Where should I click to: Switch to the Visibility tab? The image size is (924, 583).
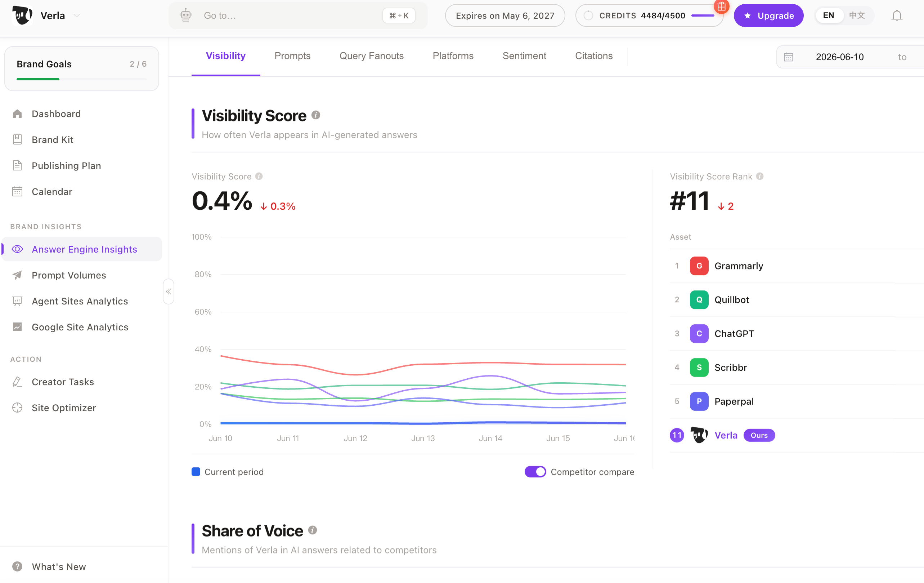click(226, 56)
